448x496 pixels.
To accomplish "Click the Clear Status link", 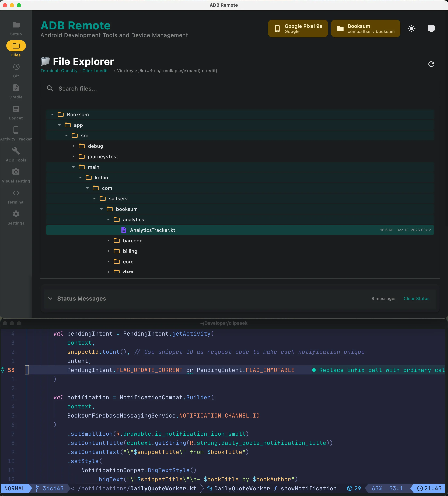I will point(417,298).
